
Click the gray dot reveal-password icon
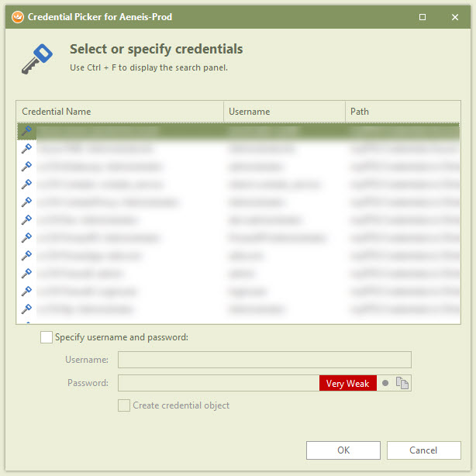[x=385, y=383]
